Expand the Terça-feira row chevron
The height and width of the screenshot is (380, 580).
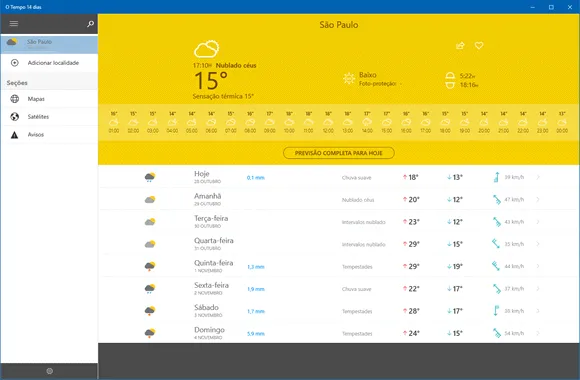pyautogui.click(x=538, y=222)
